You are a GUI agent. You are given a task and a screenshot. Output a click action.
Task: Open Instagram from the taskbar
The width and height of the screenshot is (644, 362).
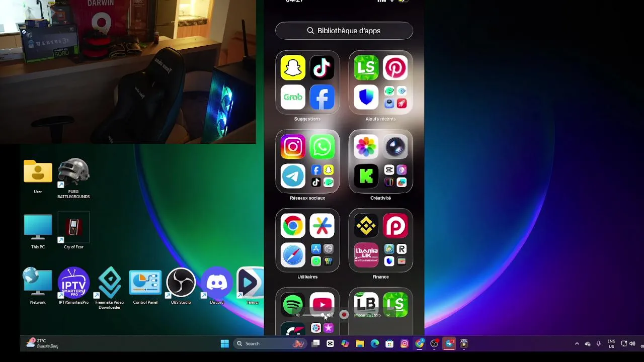[405, 343]
